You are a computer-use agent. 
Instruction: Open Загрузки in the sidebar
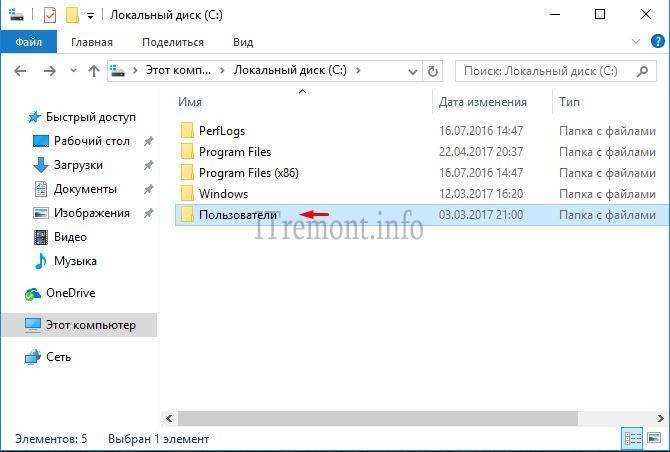click(x=78, y=165)
